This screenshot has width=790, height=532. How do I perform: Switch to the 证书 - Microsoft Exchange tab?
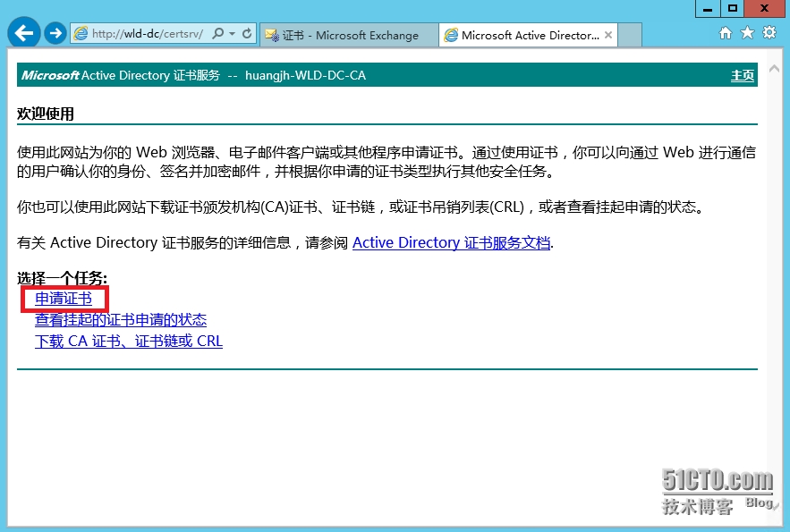(x=349, y=35)
